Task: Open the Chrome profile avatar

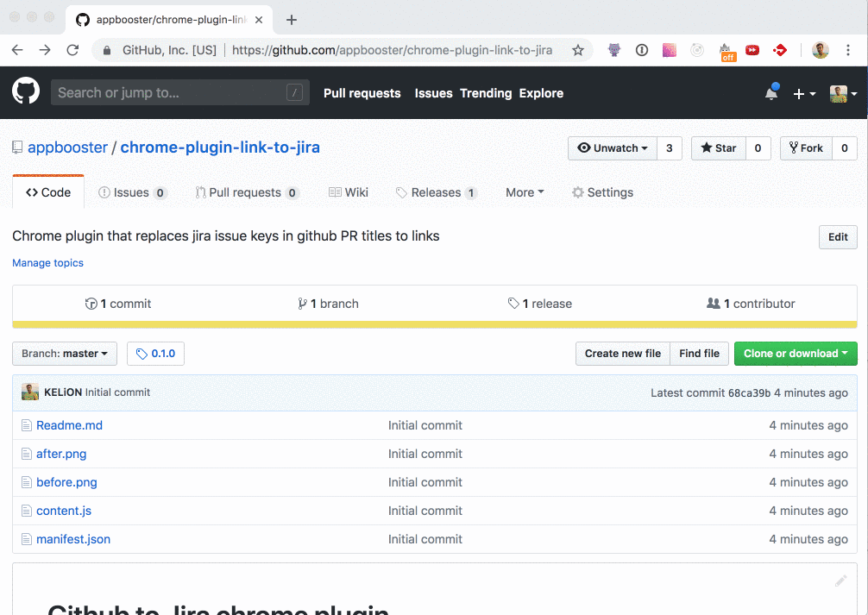Action: coord(821,50)
